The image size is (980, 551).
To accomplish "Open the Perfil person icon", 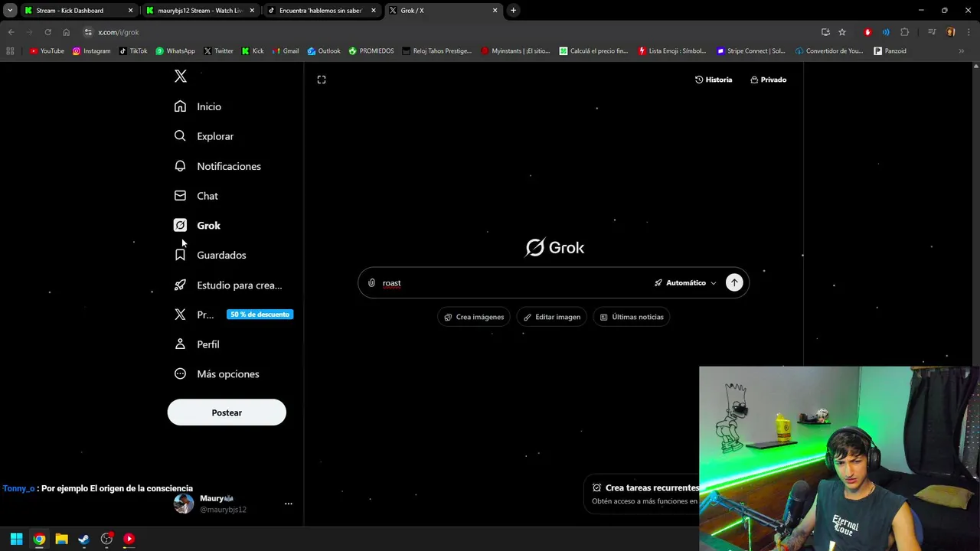I will 180,344.
